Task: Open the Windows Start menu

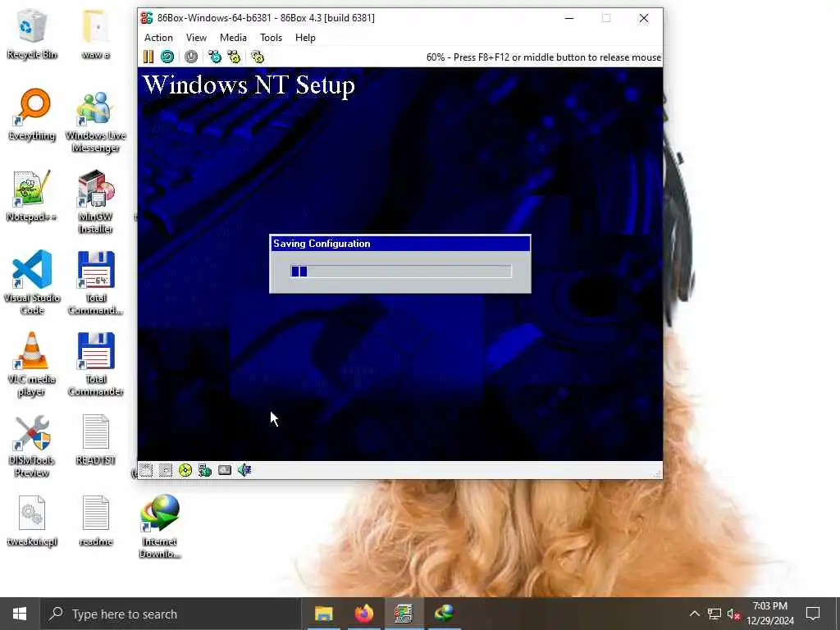Action: pyautogui.click(x=20, y=614)
